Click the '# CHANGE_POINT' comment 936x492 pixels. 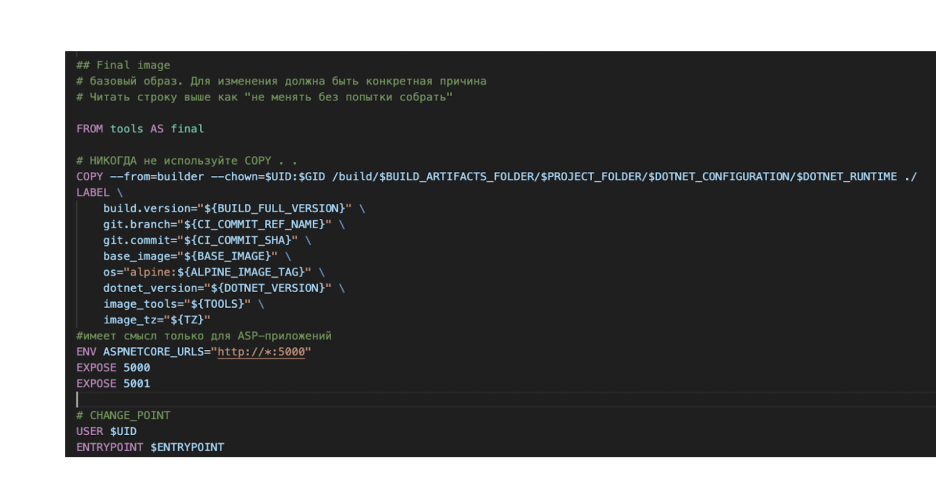[x=123, y=415]
